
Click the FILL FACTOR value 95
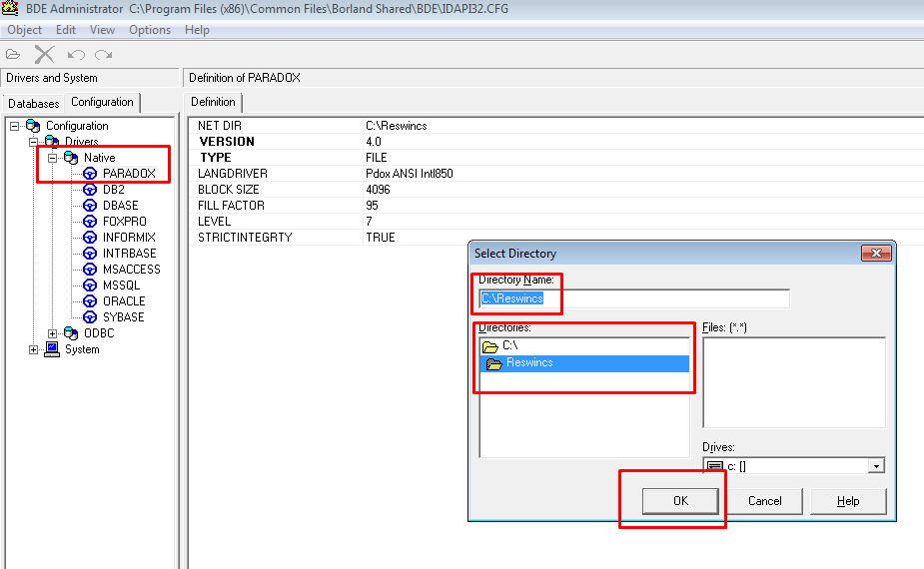tap(372, 205)
